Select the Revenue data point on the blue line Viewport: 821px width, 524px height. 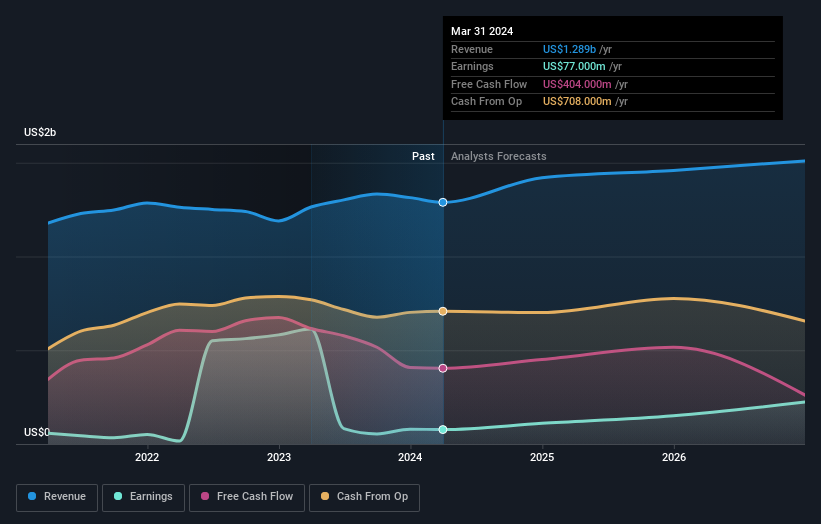[443, 202]
